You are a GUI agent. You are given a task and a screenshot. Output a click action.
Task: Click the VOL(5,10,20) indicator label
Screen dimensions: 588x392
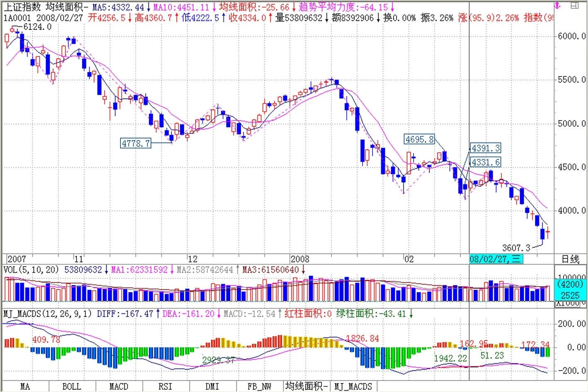pos(31,270)
